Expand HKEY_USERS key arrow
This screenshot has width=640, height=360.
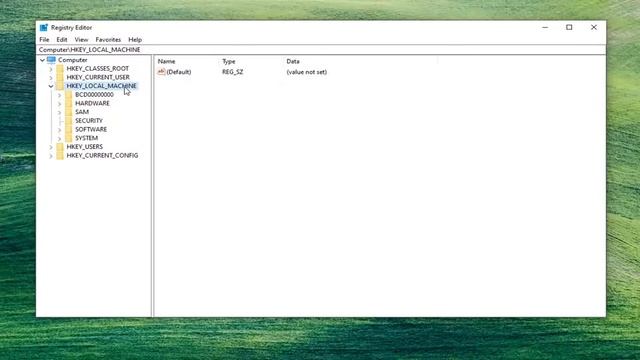51,147
